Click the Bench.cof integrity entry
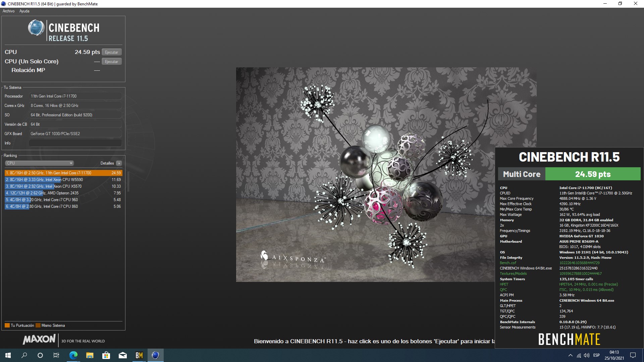 pyautogui.click(x=508, y=263)
